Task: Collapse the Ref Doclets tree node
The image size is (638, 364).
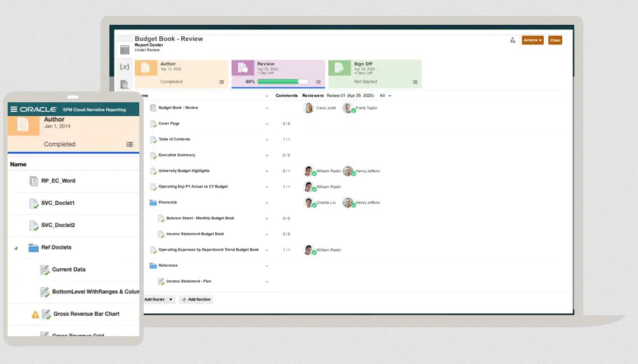Action: [16, 248]
